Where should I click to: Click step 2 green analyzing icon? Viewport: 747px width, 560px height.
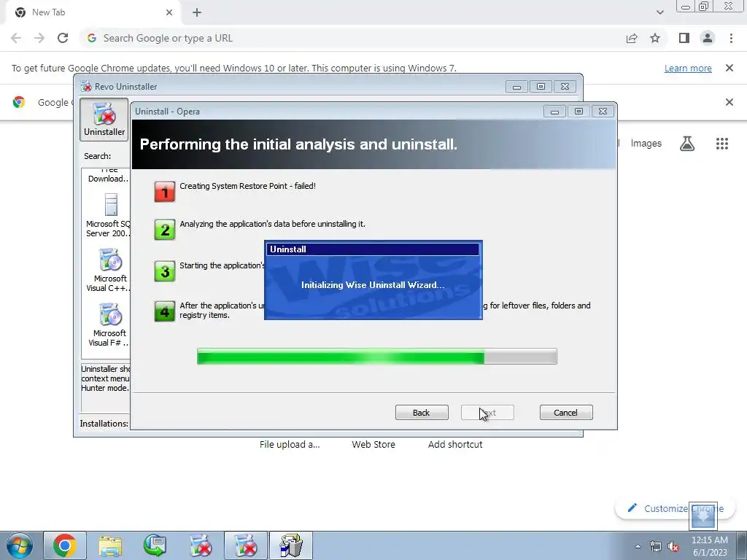(165, 230)
